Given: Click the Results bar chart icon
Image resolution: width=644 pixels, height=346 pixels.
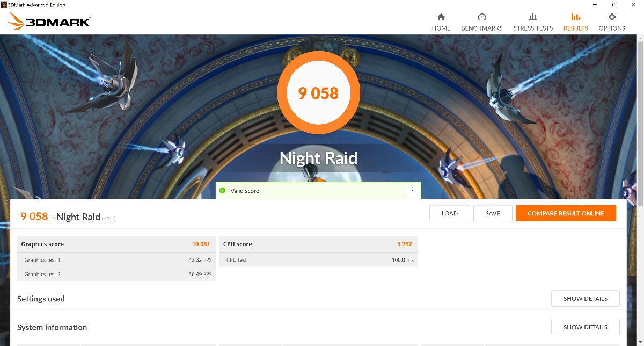Looking at the screenshot, I should tap(576, 17).
